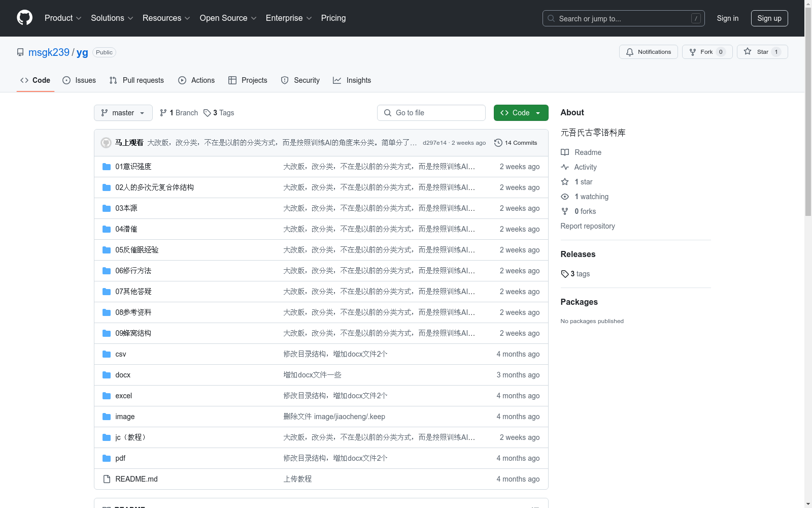Image resolution: width=812 pixels, height=508 pixels.
Task: Open the 1 Branch link
Action: pyautogui.click(x=179, y=113)
